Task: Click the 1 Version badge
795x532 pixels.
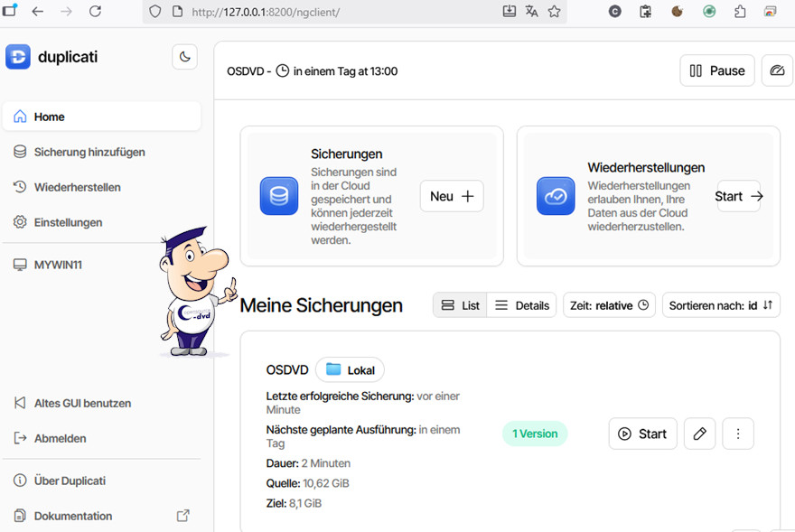Action: coord(535,434)
